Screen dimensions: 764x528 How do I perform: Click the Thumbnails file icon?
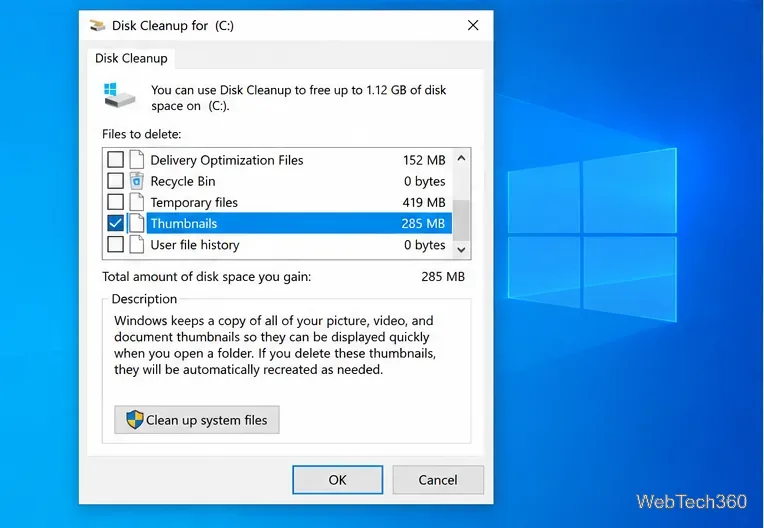(x=137, y=223)
